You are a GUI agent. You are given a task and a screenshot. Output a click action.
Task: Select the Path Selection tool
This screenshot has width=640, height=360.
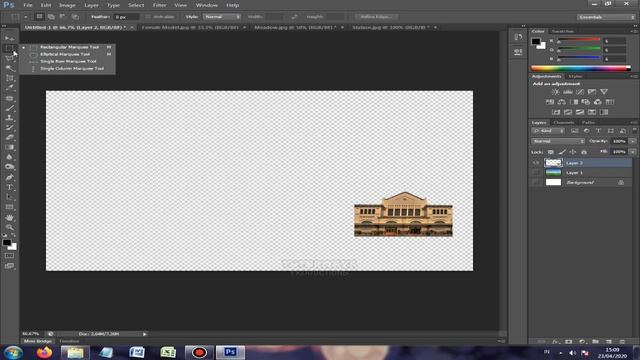point(9,197)
